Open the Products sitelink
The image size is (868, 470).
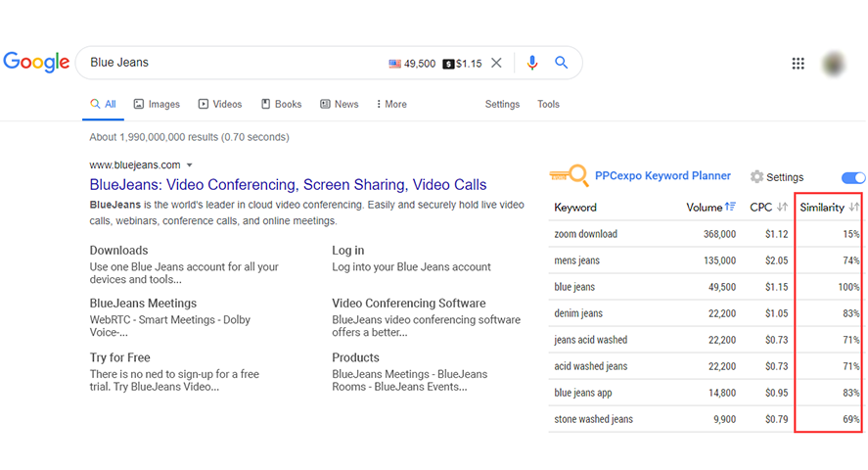coord(355,357)
